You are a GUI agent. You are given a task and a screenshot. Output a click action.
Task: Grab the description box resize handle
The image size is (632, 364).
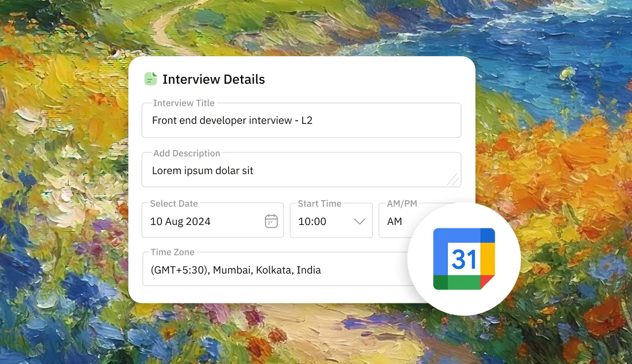click(453, 180)
